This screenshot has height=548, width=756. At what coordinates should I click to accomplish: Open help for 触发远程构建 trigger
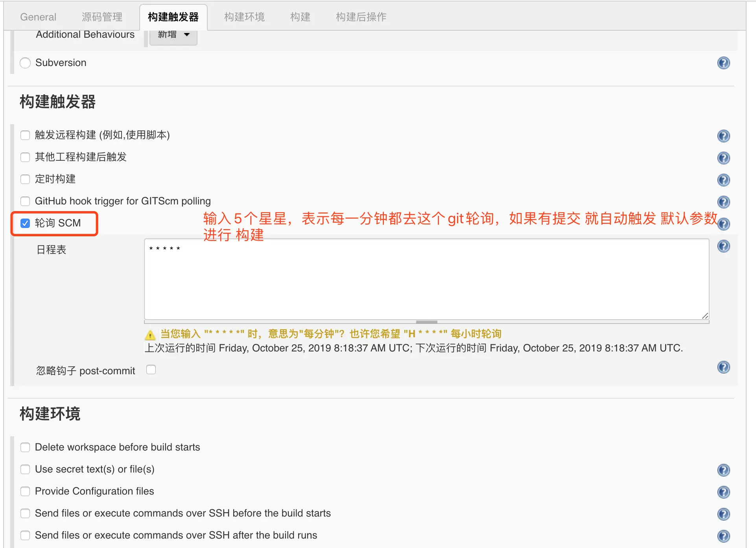point(723,136)
